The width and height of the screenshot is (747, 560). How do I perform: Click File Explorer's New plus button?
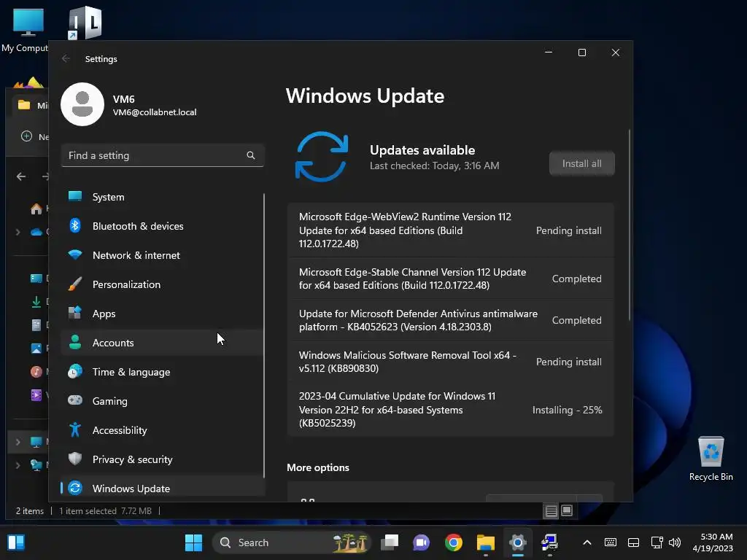tap(27, 136)
